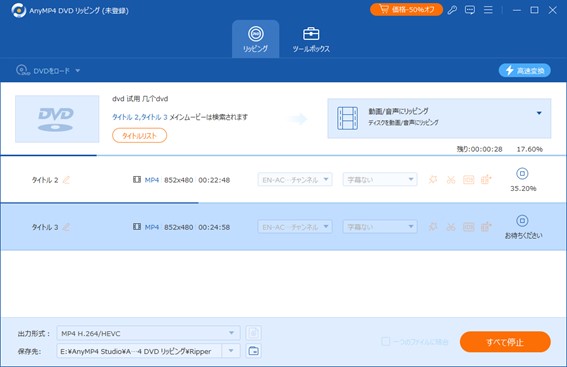The height and width of the screenshot is (367, 567).
Task: Open the リッピング tab
Action: (x=255, y=39)
